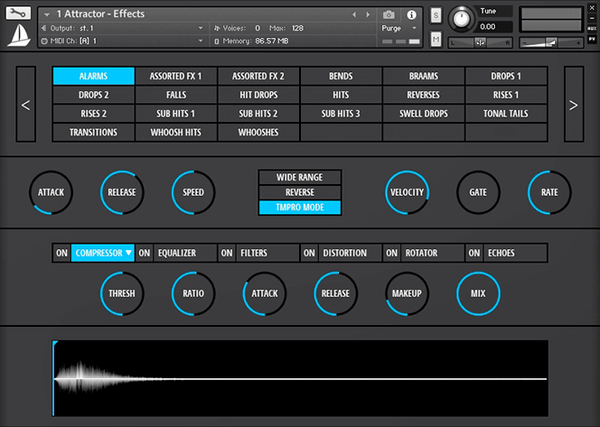Open the Purge dropdown menu

396,29
